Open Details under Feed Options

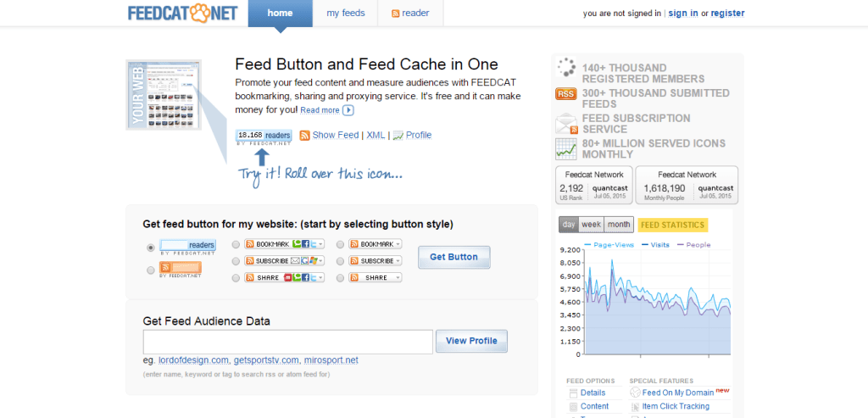[x=593, y=393]
